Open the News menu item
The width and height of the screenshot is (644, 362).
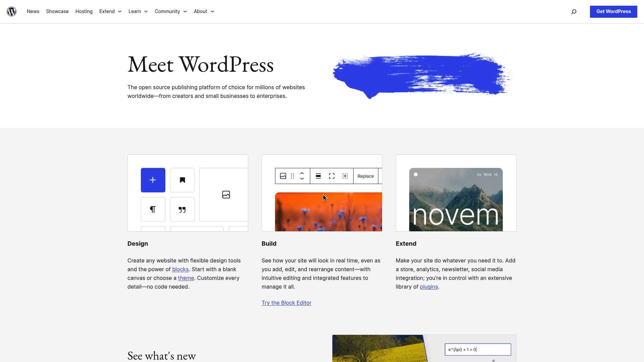pos(33,11)
